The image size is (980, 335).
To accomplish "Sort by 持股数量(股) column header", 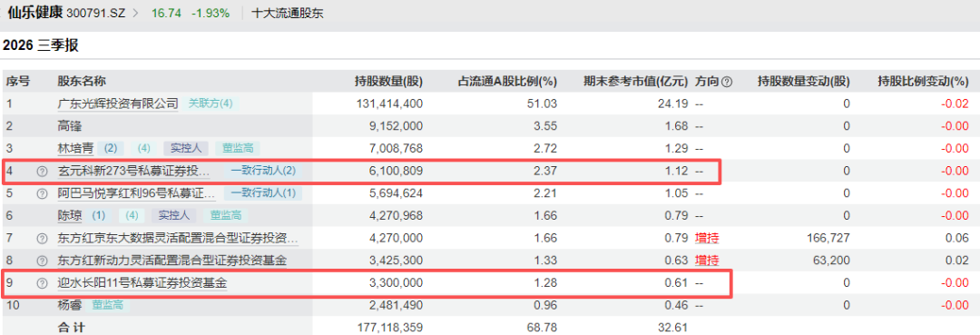I will click(388, 81).
